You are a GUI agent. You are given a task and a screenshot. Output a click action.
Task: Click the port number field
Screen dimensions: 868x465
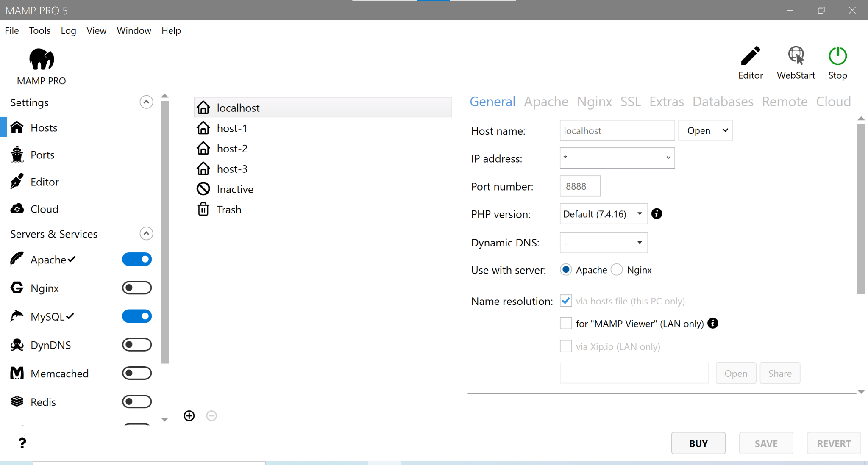(579, 186)
